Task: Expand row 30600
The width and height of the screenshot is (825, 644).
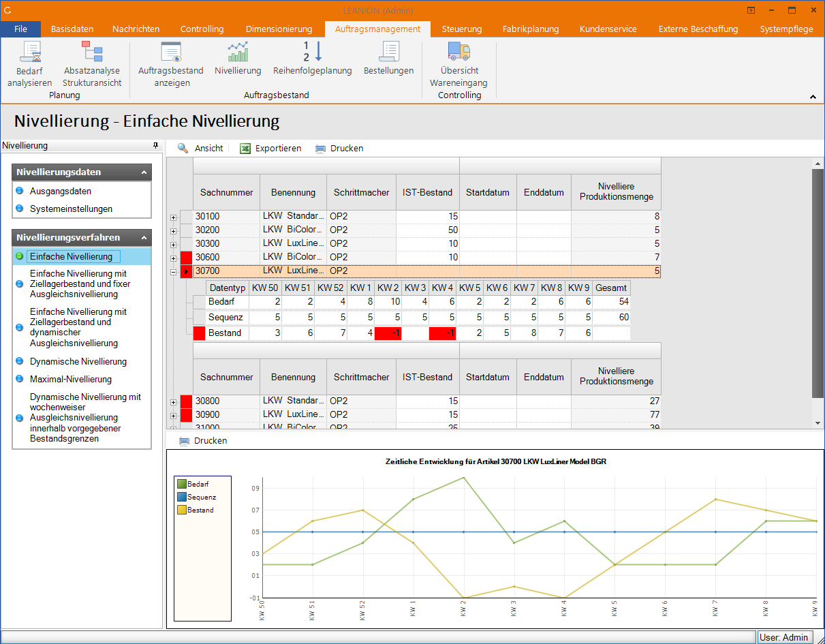Action: point(173,258)
